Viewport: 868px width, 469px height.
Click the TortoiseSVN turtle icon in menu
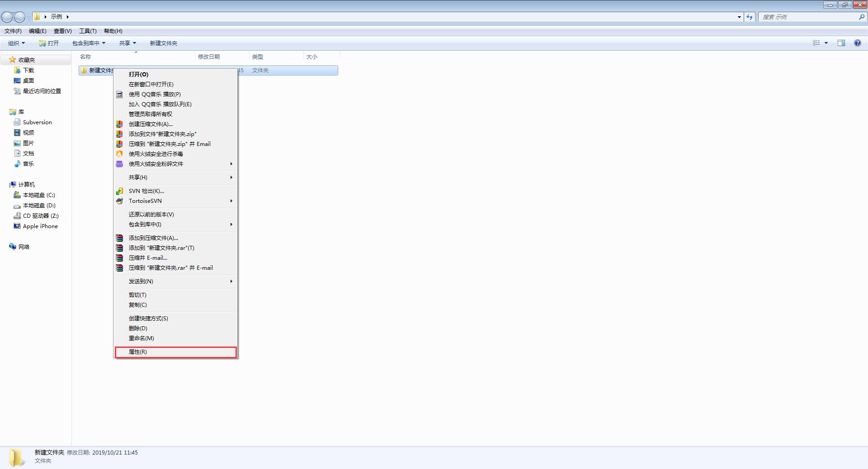tap(119, 201)
